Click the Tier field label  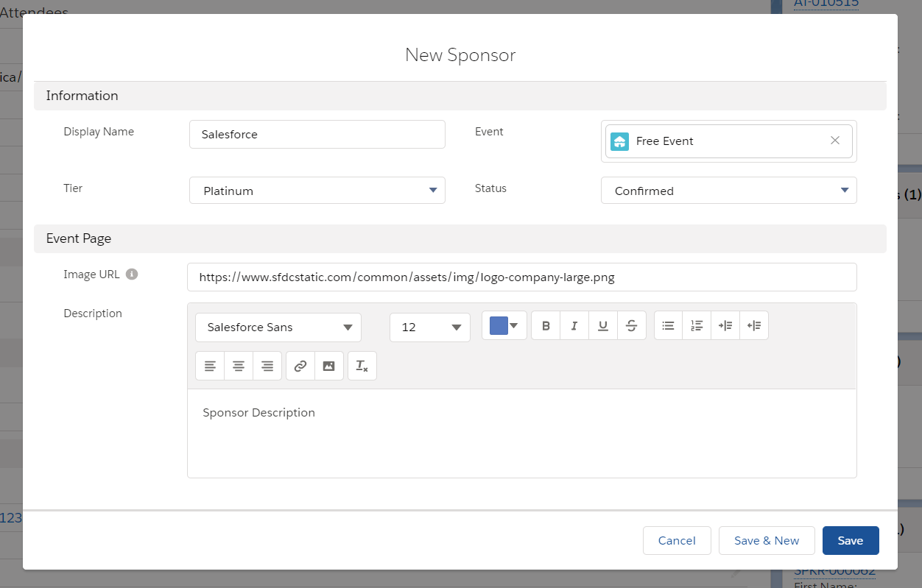click(x=73, y=188)
